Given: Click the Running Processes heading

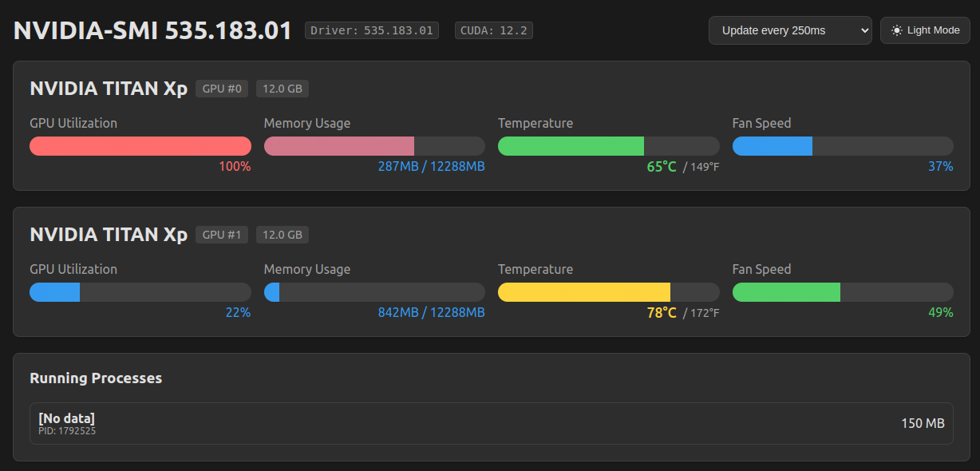Looking at the screenshot, I should click(x=96, y=378).
